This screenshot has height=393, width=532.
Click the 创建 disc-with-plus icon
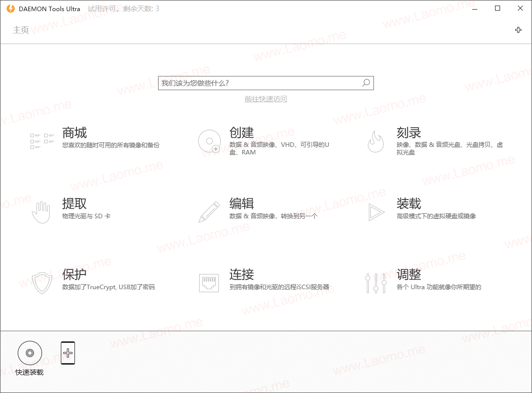point(210,141)
